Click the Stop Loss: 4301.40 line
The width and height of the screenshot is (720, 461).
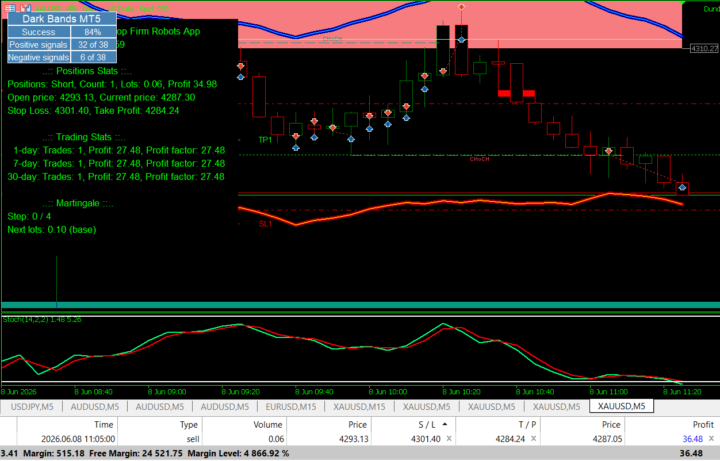coord(93,111)
